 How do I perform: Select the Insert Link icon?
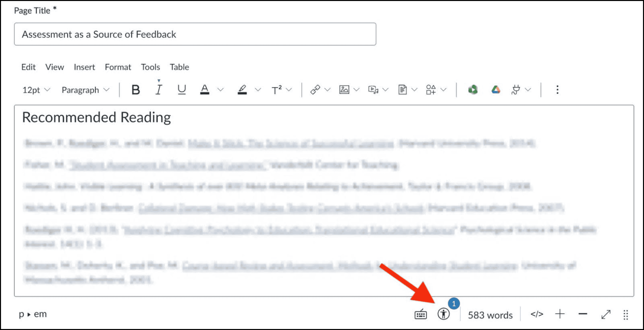click(x=315, y=89)
